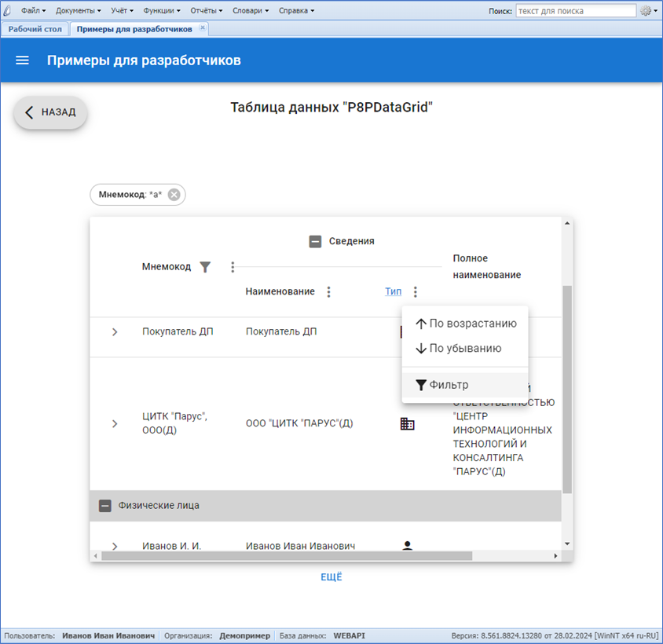Collapse the Сведения column group
This screenshot has width=663, height=644.
315,242
